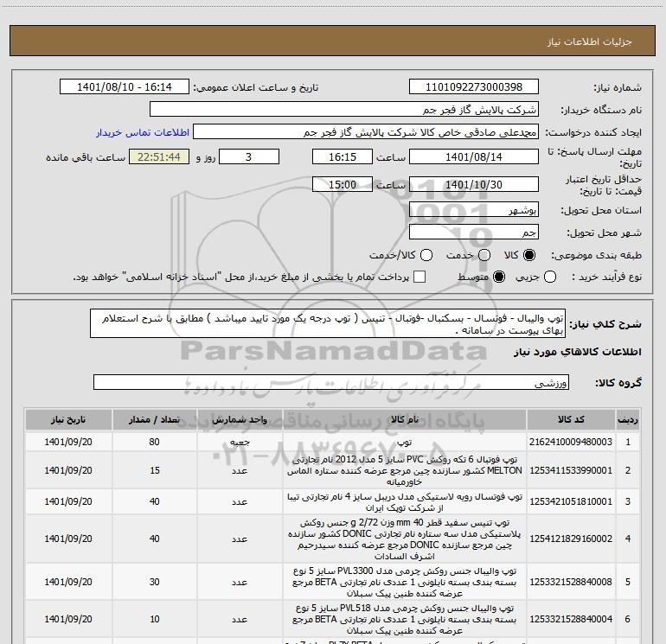Click the ردیف column header
This screenshot has height=644, width=666.
tap(628, 419)
